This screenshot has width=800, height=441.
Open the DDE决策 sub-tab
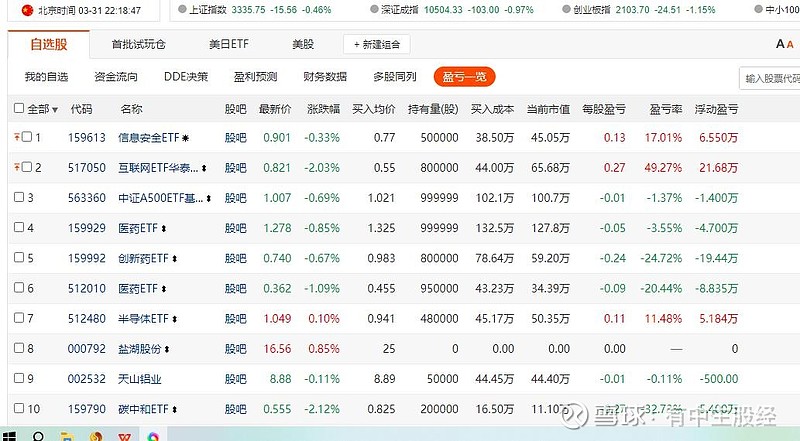coord(186,77)
